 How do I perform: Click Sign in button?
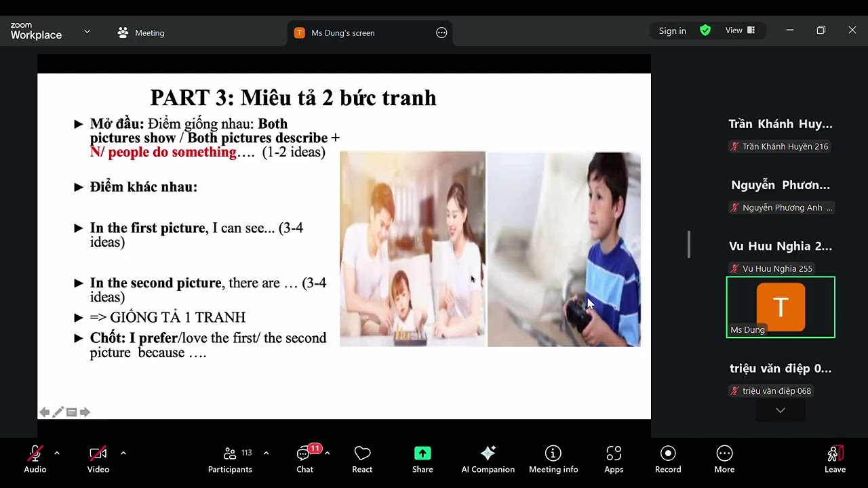click(x=672, y=30)
